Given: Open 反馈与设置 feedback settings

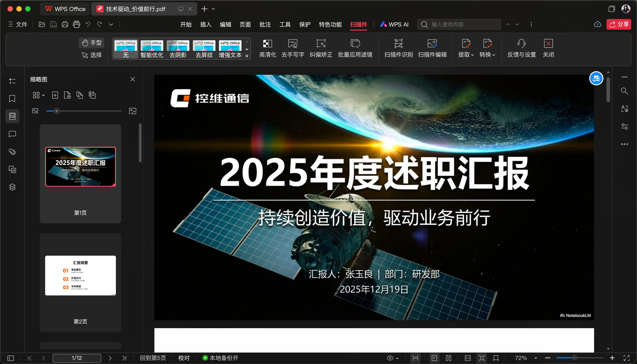Looking at the screenshot, I should pos(522,48).
